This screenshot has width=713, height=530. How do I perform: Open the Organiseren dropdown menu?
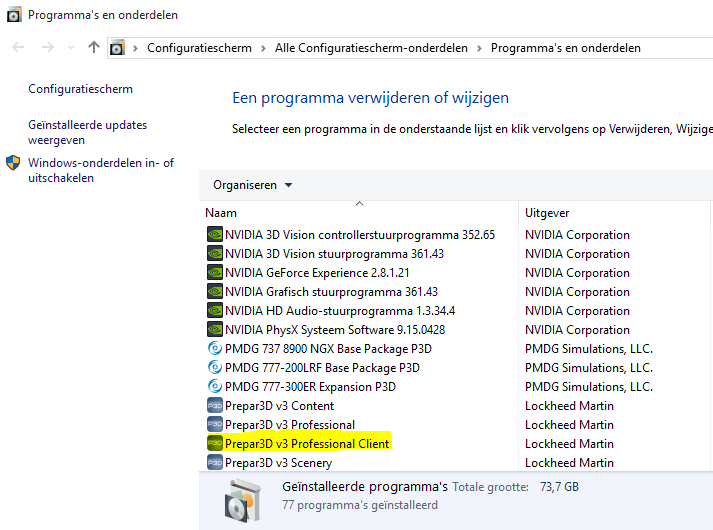[252, 185]
